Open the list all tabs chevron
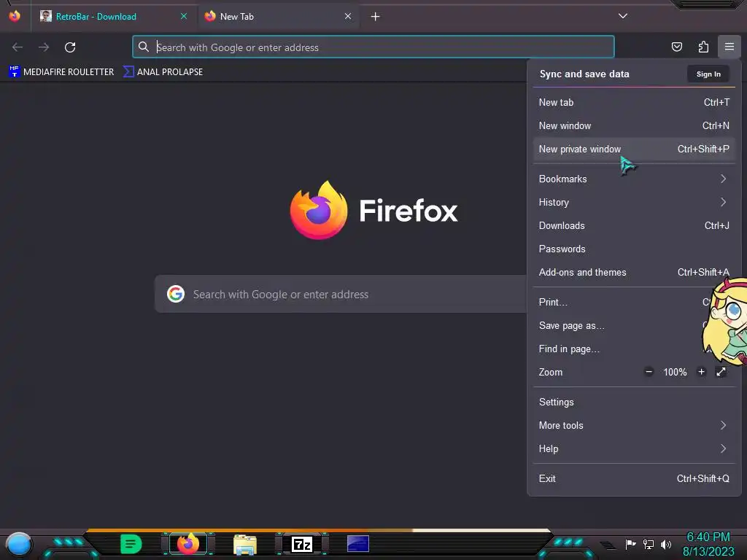This screenshot has width=747, height=560. [623, 16]
